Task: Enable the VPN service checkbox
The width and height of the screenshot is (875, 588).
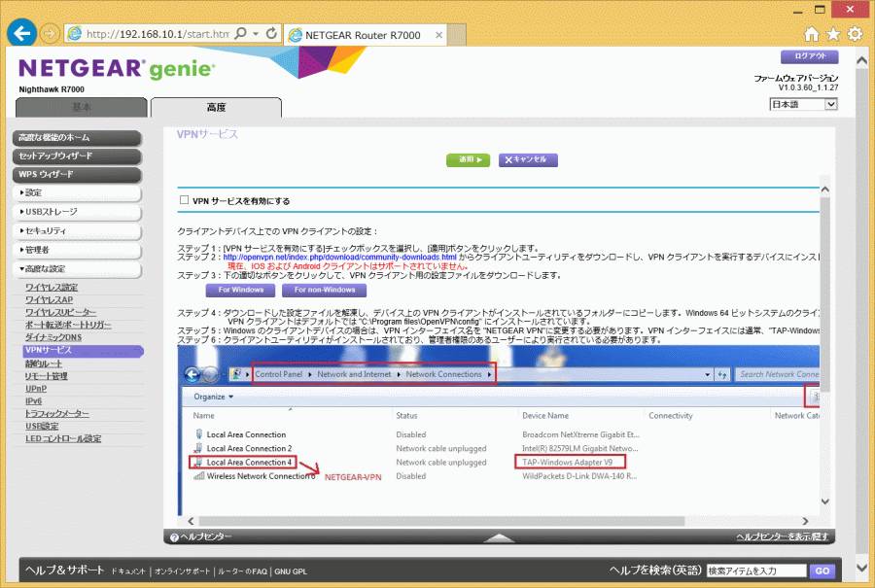Action: [184, 201]
